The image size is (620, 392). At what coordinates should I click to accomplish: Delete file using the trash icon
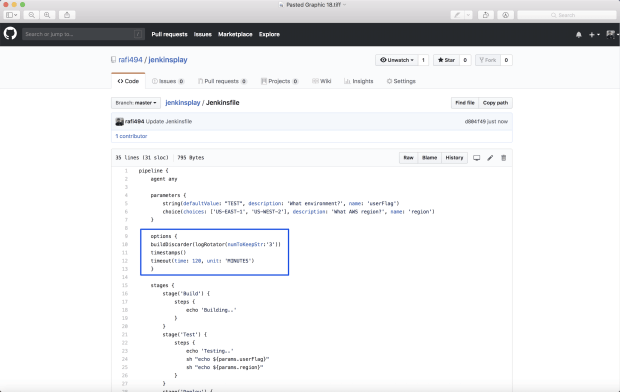[x=503, y=158]
